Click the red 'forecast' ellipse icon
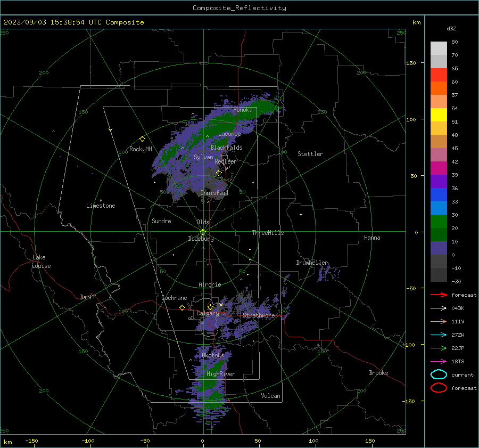 click(439, 388)
